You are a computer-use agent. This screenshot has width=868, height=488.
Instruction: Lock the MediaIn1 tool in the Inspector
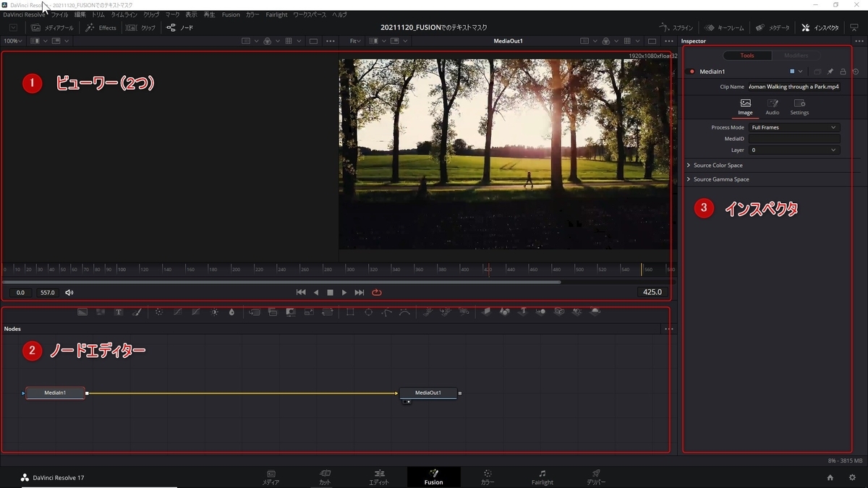(843, 72)
